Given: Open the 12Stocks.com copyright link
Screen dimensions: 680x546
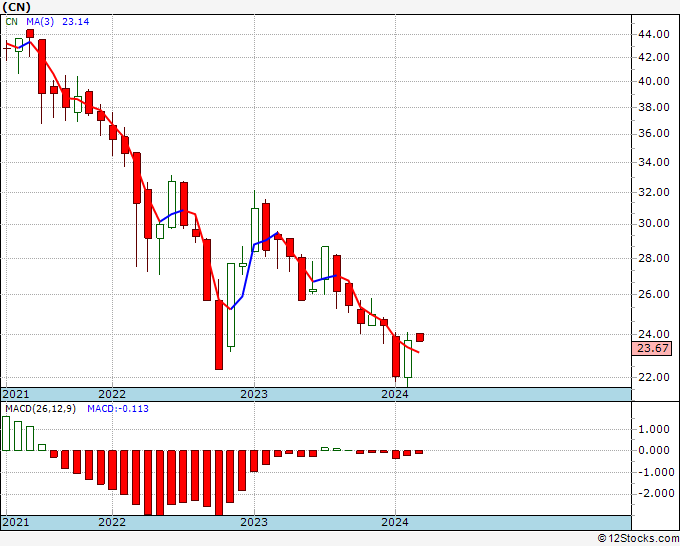Looking at the screenshot, I should coord(638,539).
